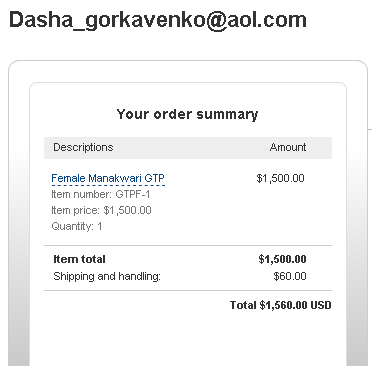372x366 pixels.
Task: Click the divider line above Total
Action: click(x=188, y=290)
